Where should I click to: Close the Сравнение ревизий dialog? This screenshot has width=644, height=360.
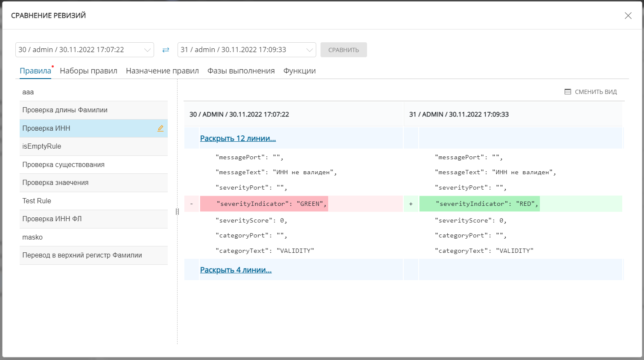(x=628, y=16)
